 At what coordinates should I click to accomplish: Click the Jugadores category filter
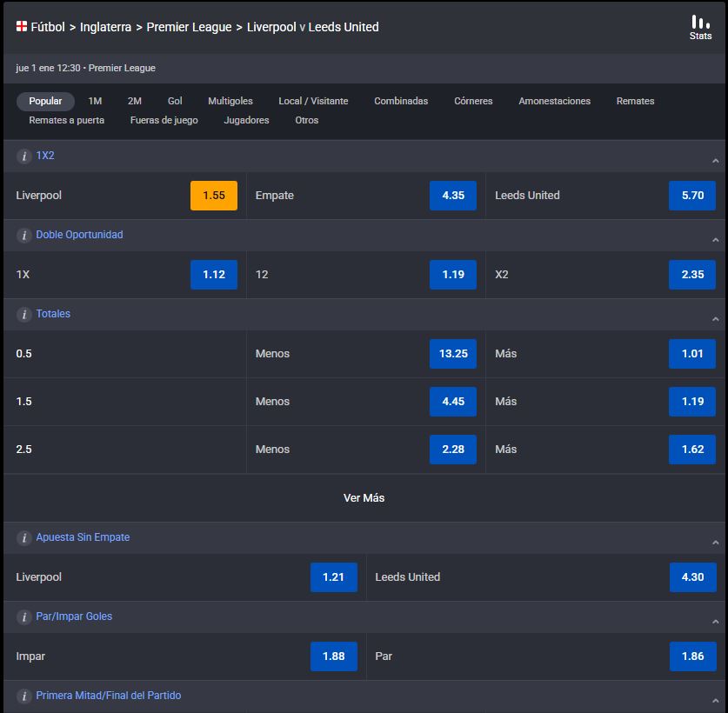click(x=246, y=120)
